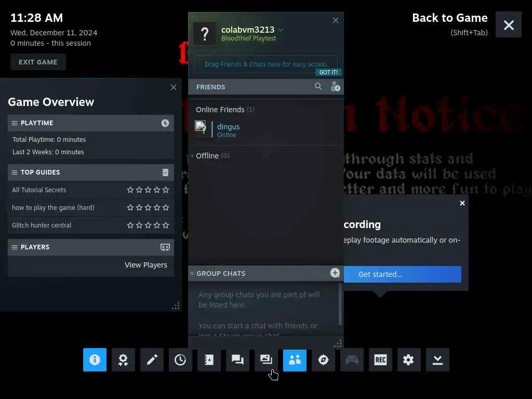This screenshot has height=399, width=532.
Task: Search friends with the magnifier icon
Action: 318,87
